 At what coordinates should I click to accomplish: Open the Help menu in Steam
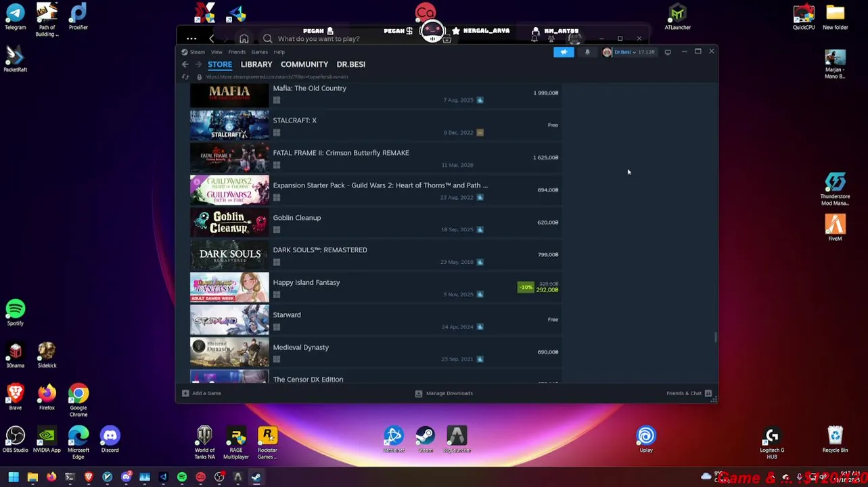279,52
